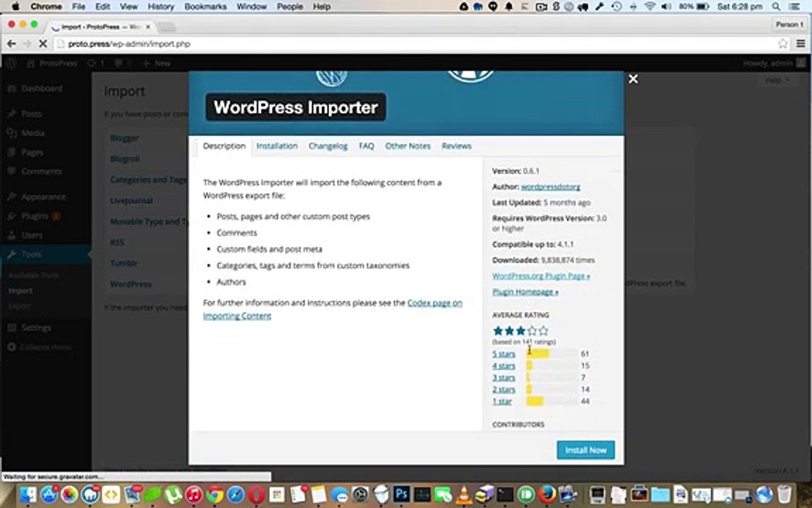
Task: Open Photoshop from the Dock
Action: 401,494
